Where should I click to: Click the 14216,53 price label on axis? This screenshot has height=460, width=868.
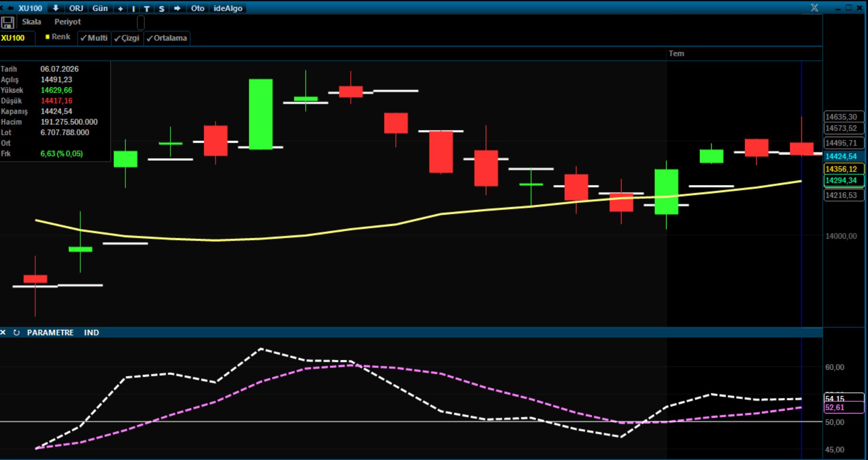click(844, 195)
